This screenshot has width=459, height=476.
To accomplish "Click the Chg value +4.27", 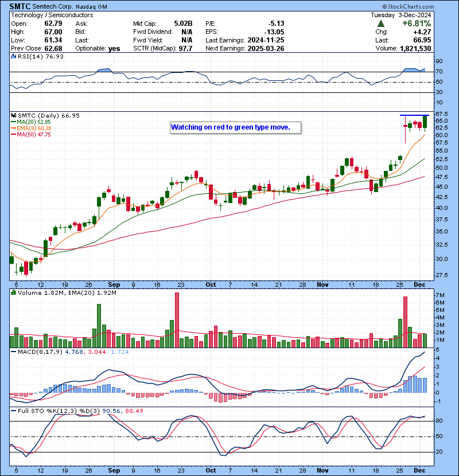I will click(422, 32).
